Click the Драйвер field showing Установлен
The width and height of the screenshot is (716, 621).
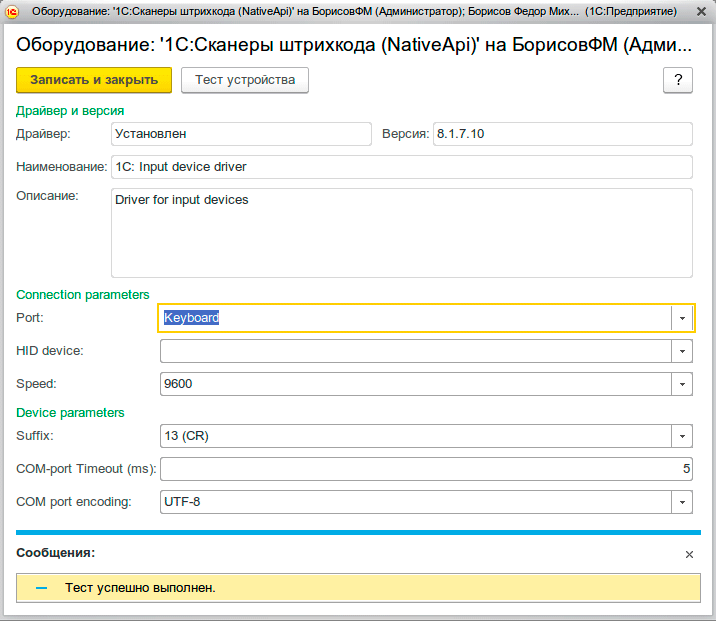pyautogui.click(x=241, y=134)
